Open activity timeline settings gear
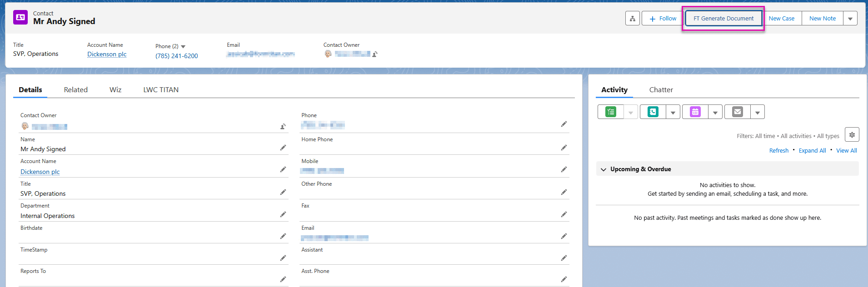The image size is (868, 287). click(852, 135)
